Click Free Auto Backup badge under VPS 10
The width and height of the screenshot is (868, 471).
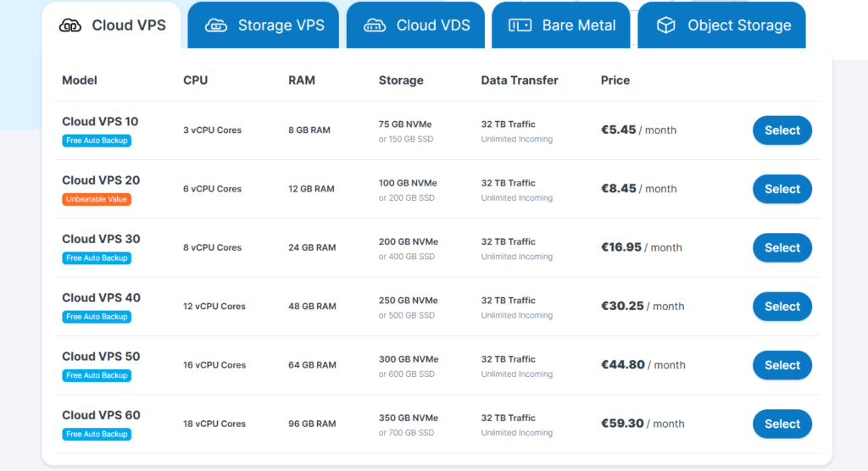click(x=97, y=141)
